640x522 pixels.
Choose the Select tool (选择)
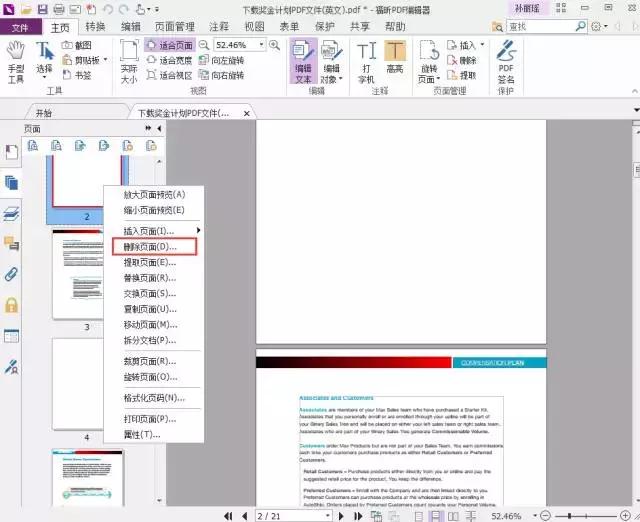tap(44, 60)
